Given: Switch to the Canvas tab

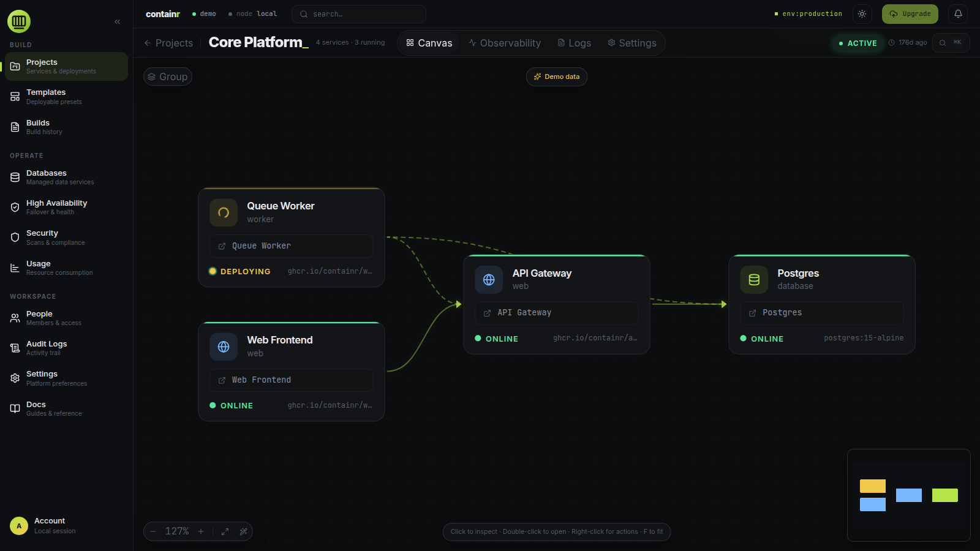Looking at the screenshot, I should click(x=429, y=43).
